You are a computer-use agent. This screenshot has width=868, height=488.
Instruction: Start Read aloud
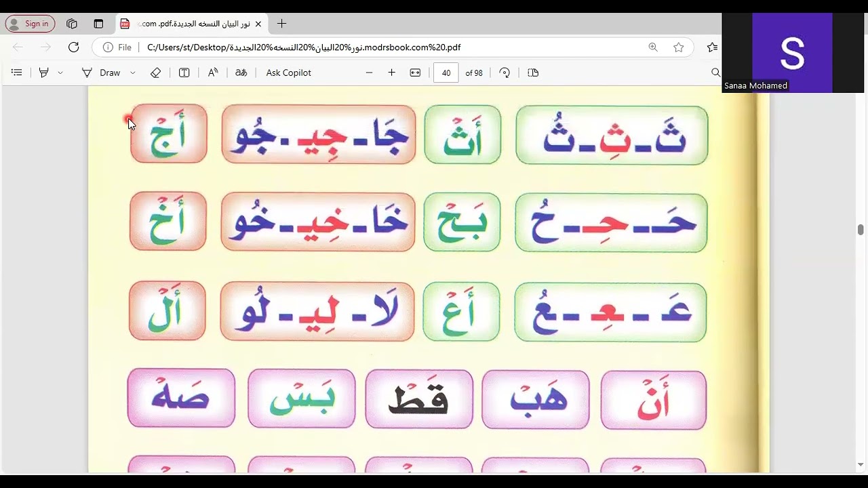[213, 73]
